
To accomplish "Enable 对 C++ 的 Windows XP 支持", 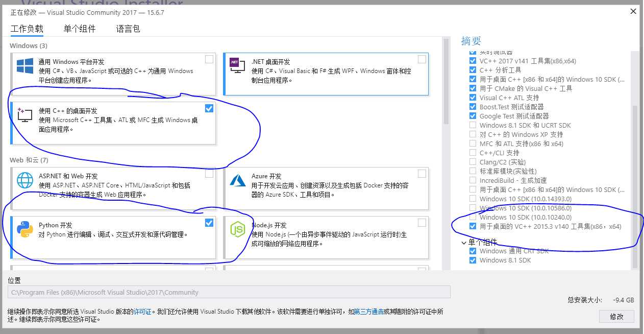I will 473,134.
